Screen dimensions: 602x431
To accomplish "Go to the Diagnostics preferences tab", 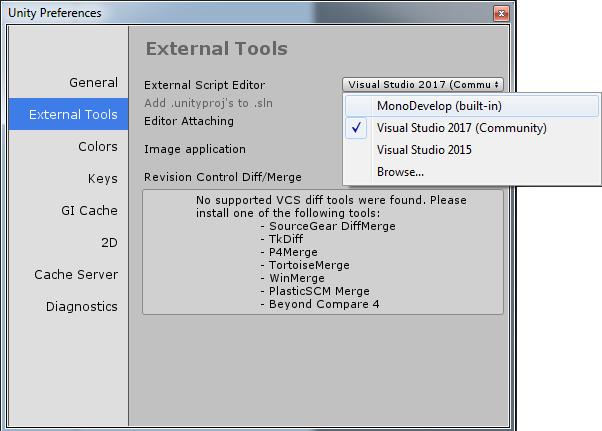I will pos(68,306).
